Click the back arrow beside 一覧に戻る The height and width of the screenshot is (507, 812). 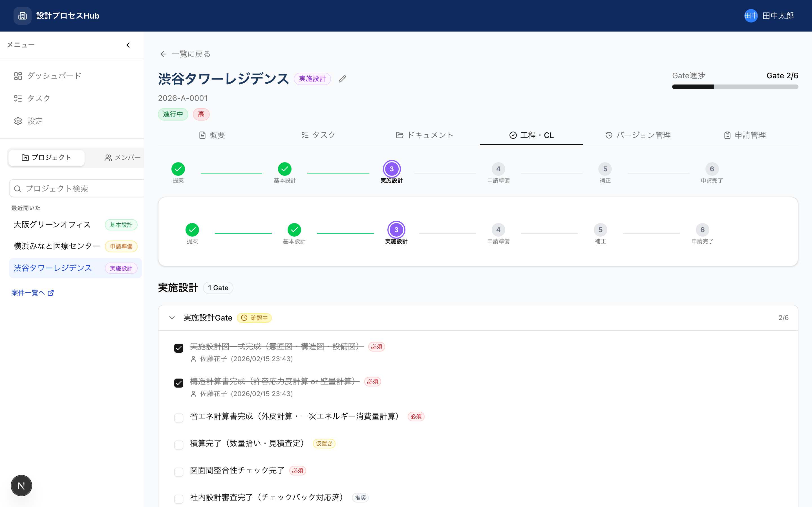point(164,54)
